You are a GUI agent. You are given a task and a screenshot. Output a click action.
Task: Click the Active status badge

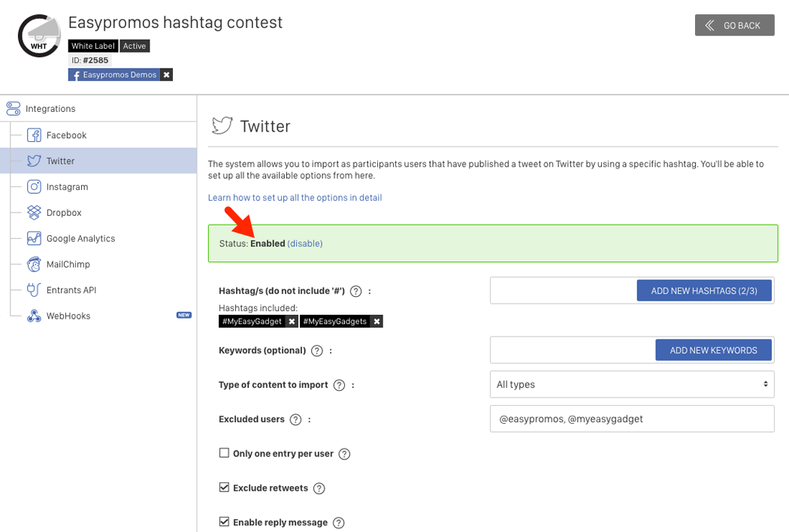click(x=135, y=46)
